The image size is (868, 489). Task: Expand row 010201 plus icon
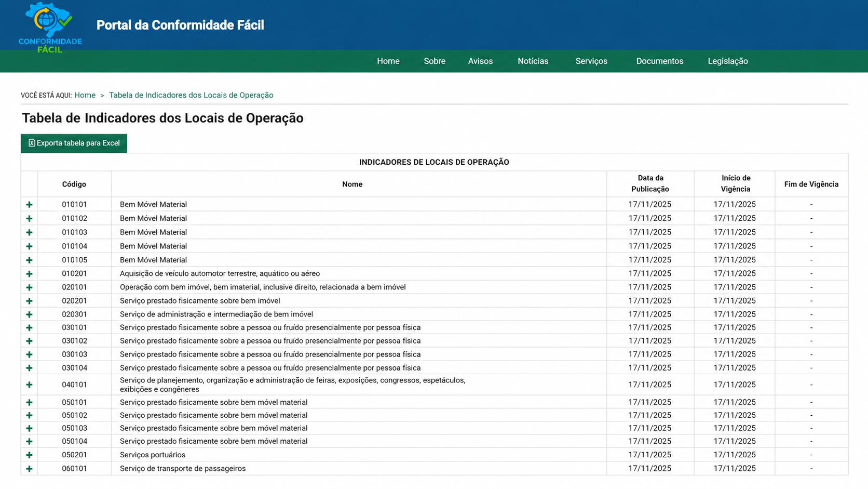click(x=29, y=274)
